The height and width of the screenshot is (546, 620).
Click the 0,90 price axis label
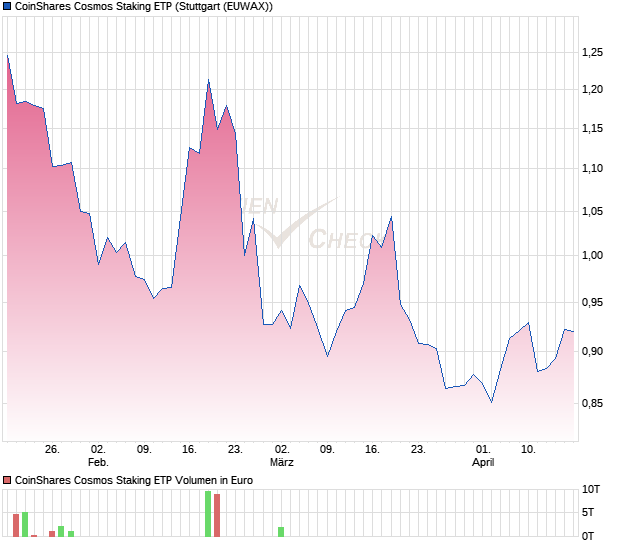pos(592,351)
